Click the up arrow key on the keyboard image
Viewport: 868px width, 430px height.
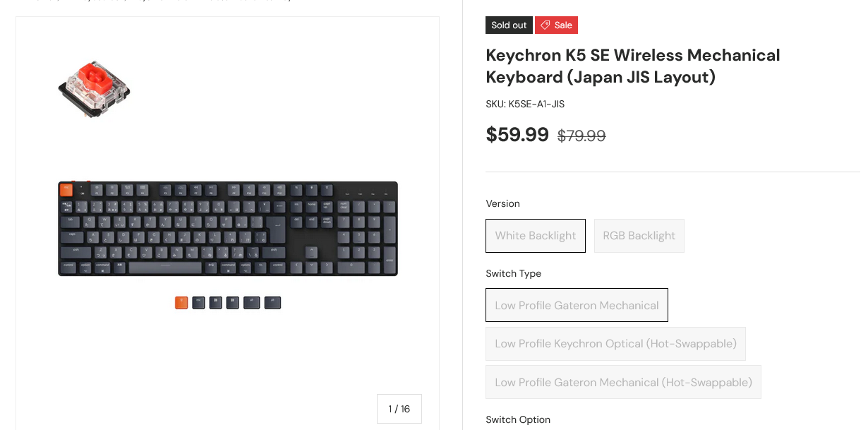tap(310, 251)
